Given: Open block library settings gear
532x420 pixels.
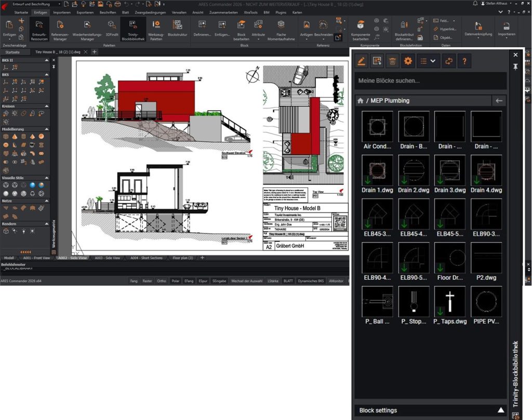Looking at the screenshot, I should point(408,61).
